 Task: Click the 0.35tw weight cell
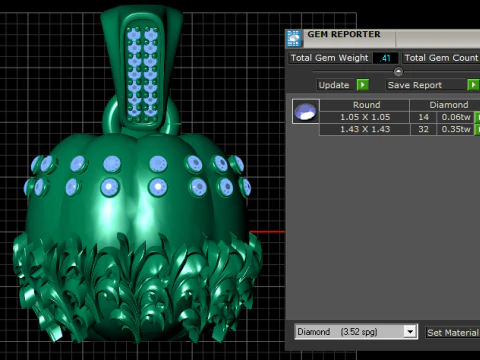[x=455, y=129]
